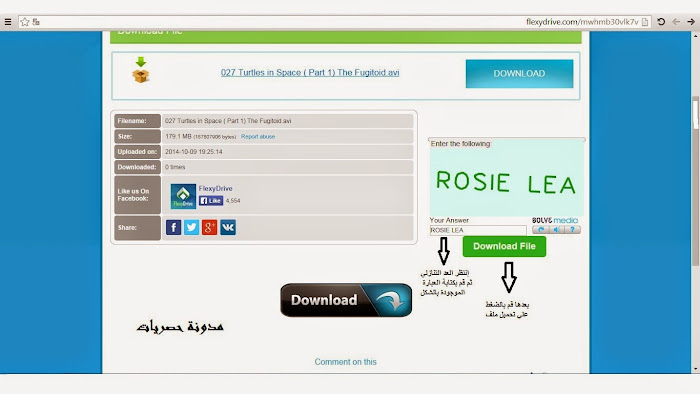Click the vertical scrollbar thumb
The height and width of the screenshot is (394, 700).
696,181
